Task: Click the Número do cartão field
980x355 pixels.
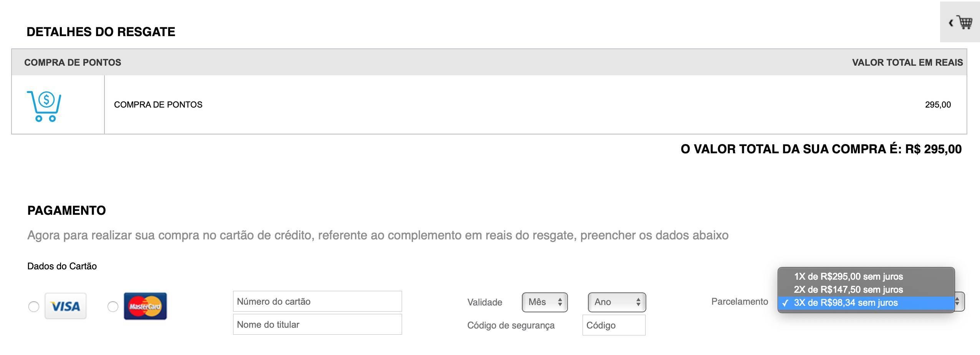Action: [x=317, y=301]
